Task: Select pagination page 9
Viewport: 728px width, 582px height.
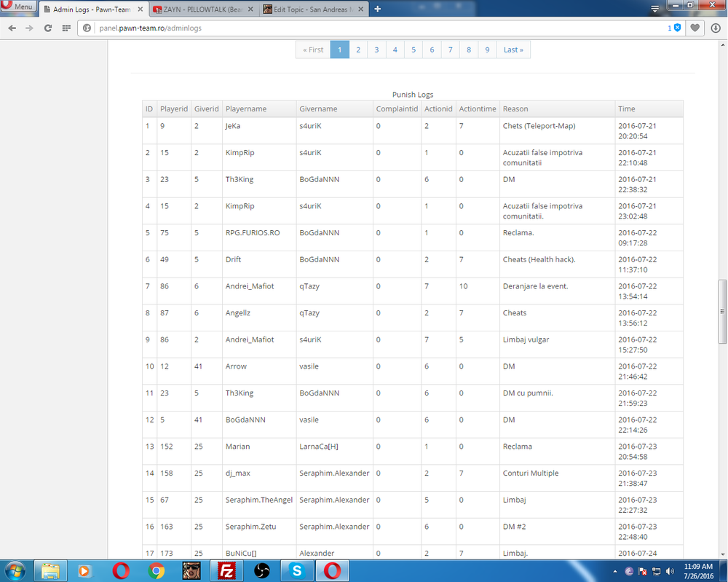Action: 487,50
